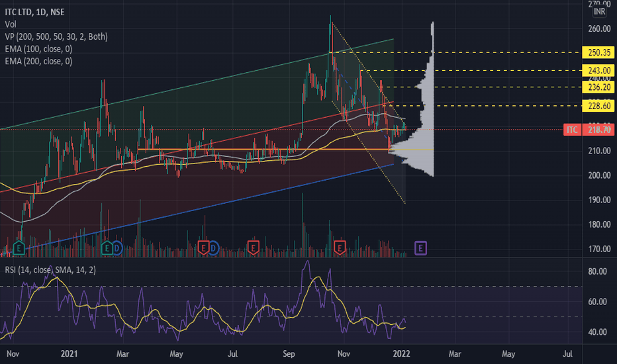
Task: Click the 250.35 yellow price label
Action: 598,52
